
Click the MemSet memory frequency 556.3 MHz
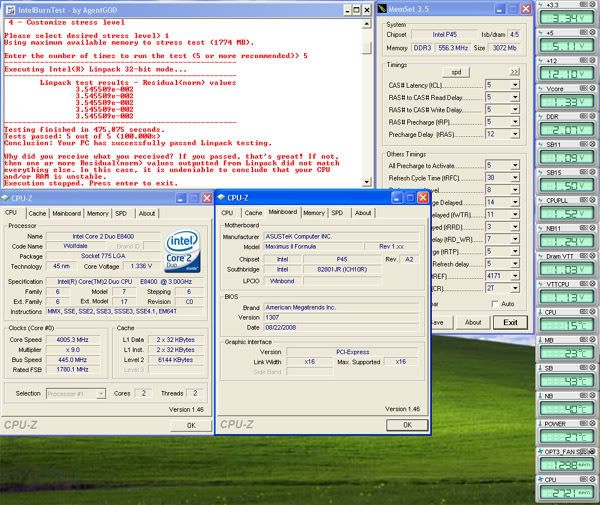[x=453, y=48]
